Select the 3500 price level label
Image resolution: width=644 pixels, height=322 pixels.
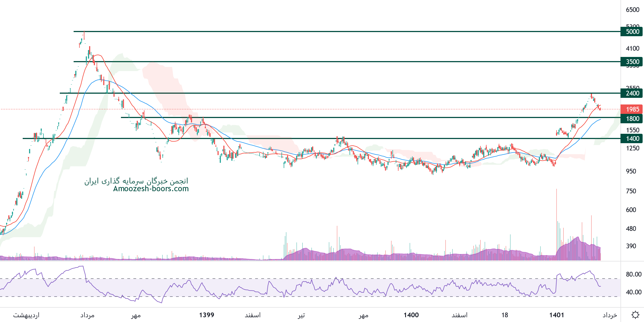click(x=632, y=62)
